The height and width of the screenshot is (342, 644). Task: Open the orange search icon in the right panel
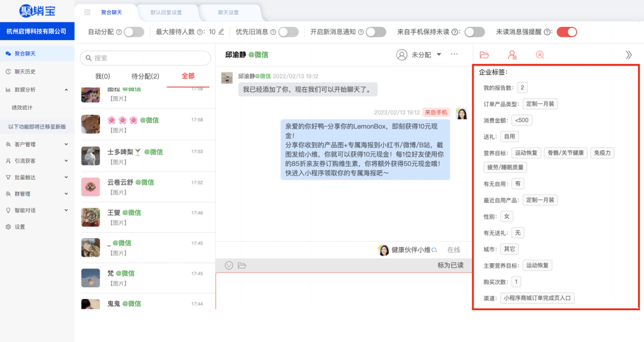[x=540, y=55]
